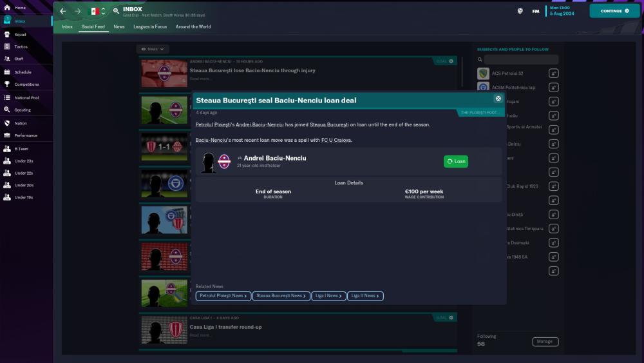Click the date Mon 5 Aug 2024
Image resolution: width=644 pixels, height=363 pixels.
(562, 11)
